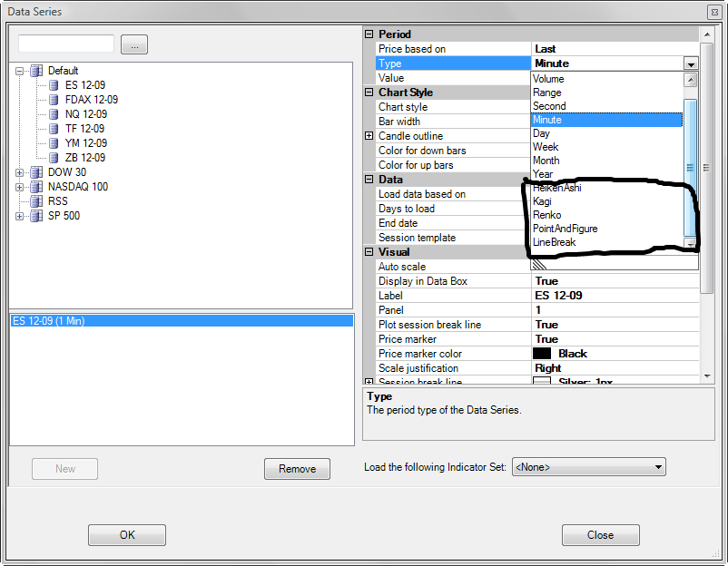Choose Day from the Type list
Viewport: 728px width, 566px height.
[607, 133]
